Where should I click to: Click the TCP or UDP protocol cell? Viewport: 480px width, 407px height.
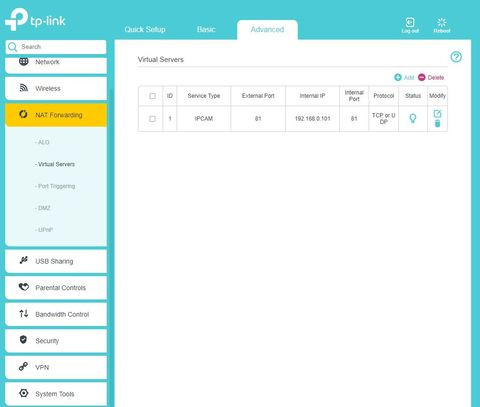(383, 119)
